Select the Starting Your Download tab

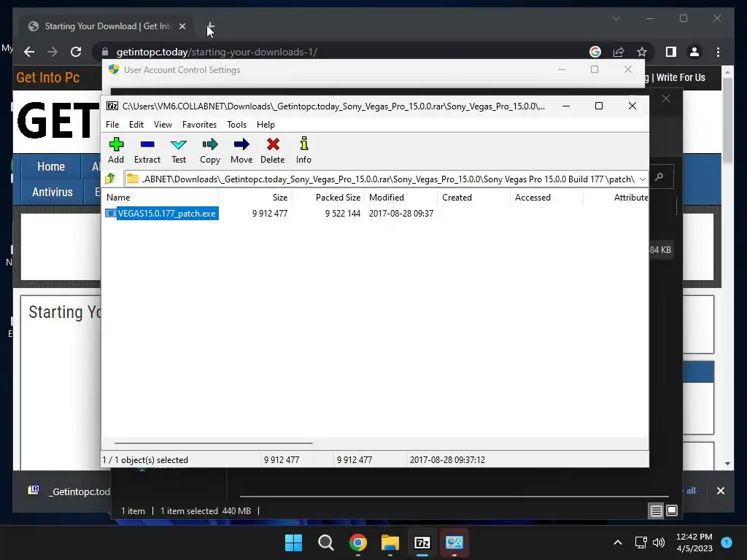tap(107, 26)
